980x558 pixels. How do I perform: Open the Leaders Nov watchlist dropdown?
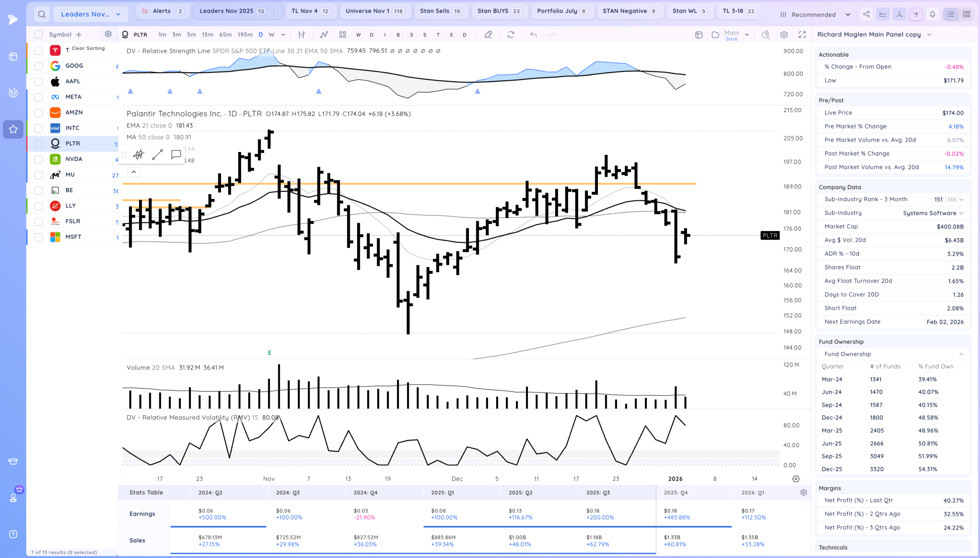pos(91,15)
